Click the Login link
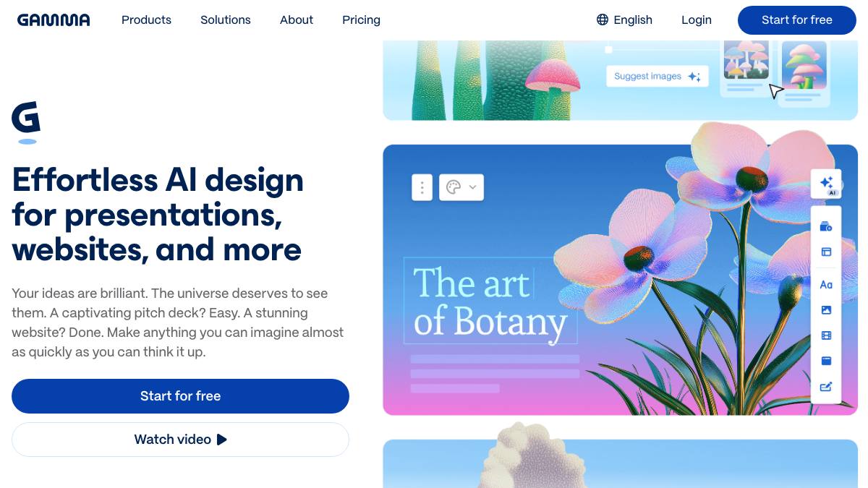This screenshot has width=868, height=488. 697,20
